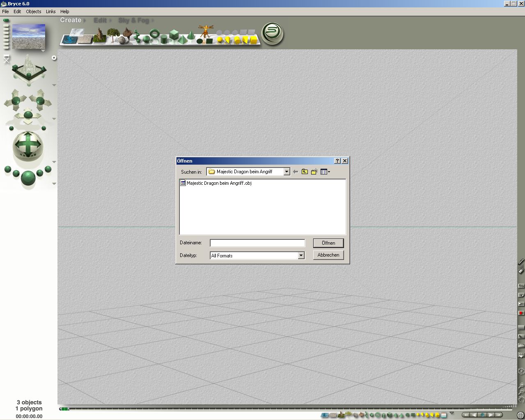Open the Help menu
The image size is (525, 420).
(65, 11)
